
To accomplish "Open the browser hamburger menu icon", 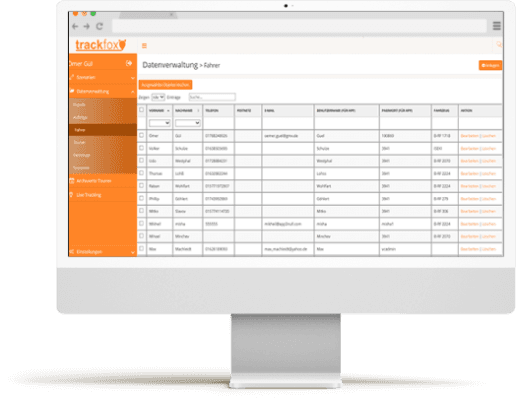I will [x=497, y=26].
